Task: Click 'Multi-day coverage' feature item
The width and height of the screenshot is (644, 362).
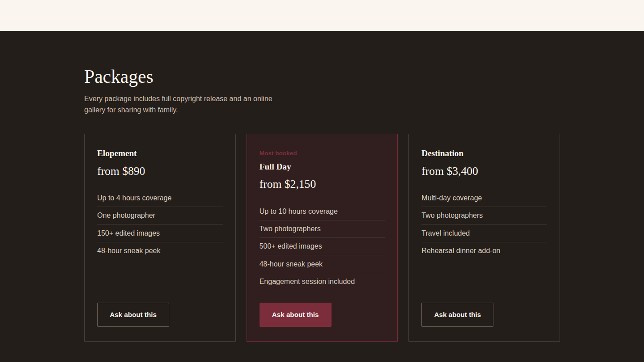Action: coord(484,198)
